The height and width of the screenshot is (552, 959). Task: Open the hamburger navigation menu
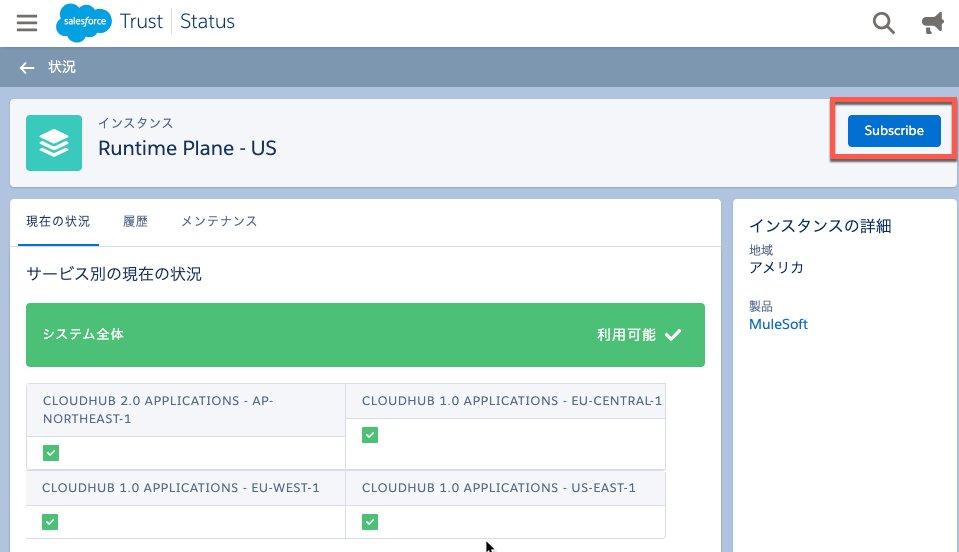click(27, 23)
